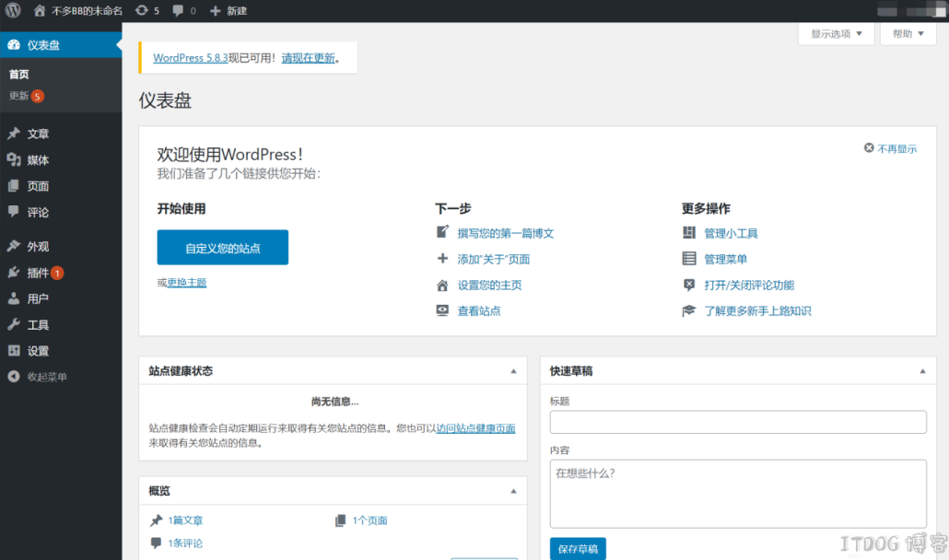Click the 新建 text in admin bar
Screen dimensions: 949x560
tap(237, 11)
